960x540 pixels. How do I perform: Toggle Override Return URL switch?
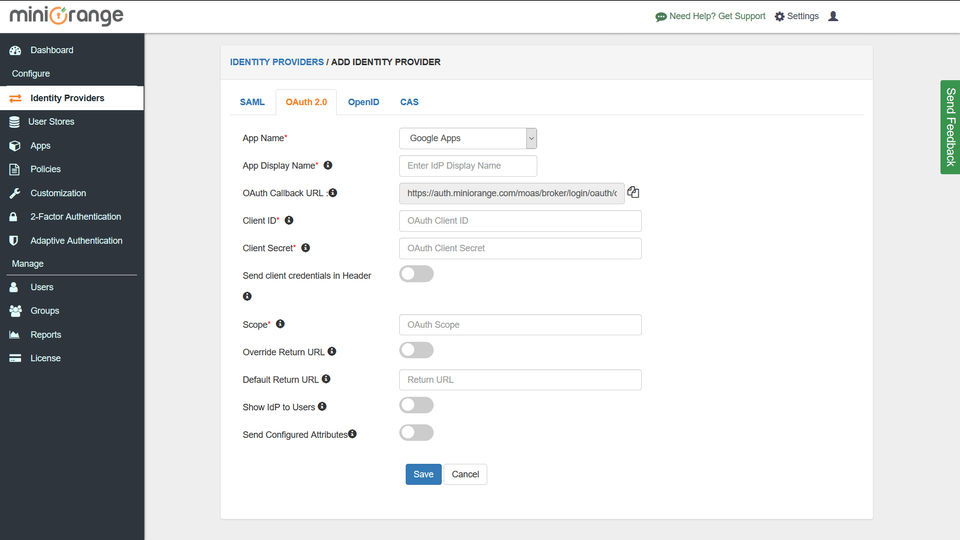pyautogui.click(x=416, y=350)
